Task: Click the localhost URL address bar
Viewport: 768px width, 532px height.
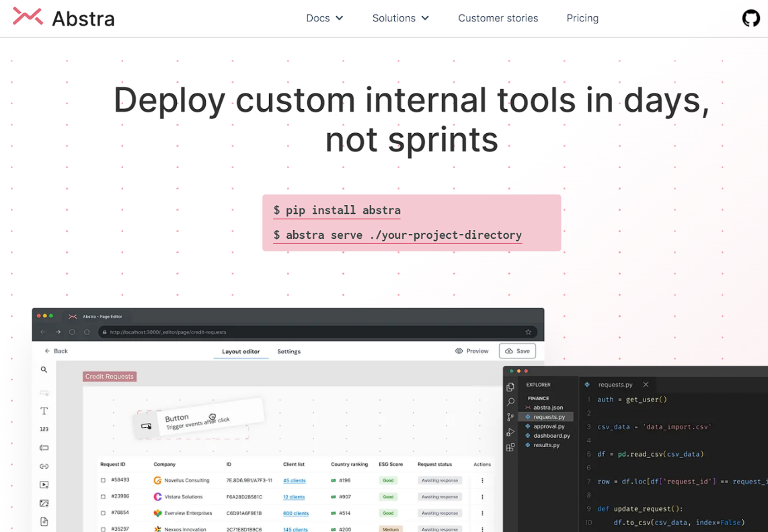Action: coord(317,332)
